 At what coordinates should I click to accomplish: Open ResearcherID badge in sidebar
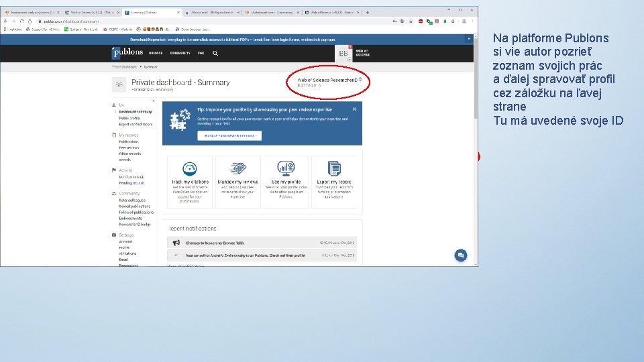[x=135, y=225]
